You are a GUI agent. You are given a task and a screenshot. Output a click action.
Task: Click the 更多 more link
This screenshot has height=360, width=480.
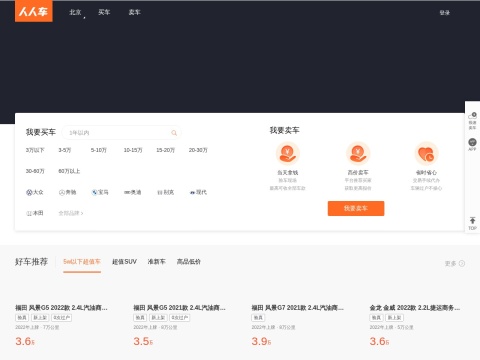[x=455, y=263]
